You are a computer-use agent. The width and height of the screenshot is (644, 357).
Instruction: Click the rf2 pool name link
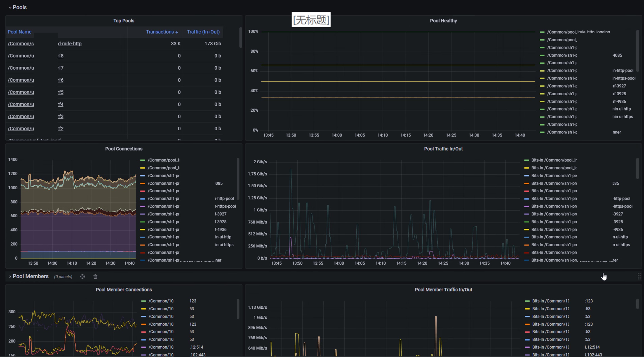[x=60, y=129]
